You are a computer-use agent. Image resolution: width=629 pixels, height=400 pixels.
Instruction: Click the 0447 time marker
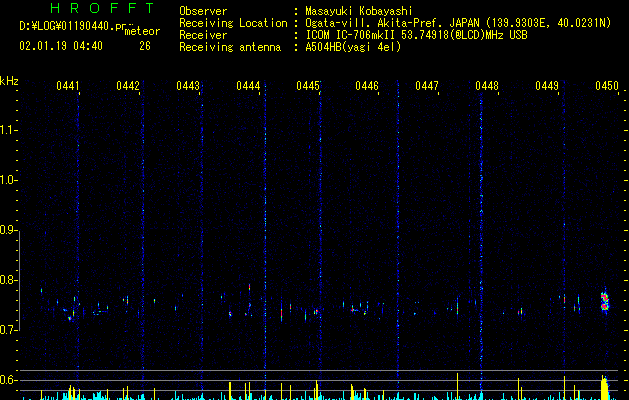427,85
